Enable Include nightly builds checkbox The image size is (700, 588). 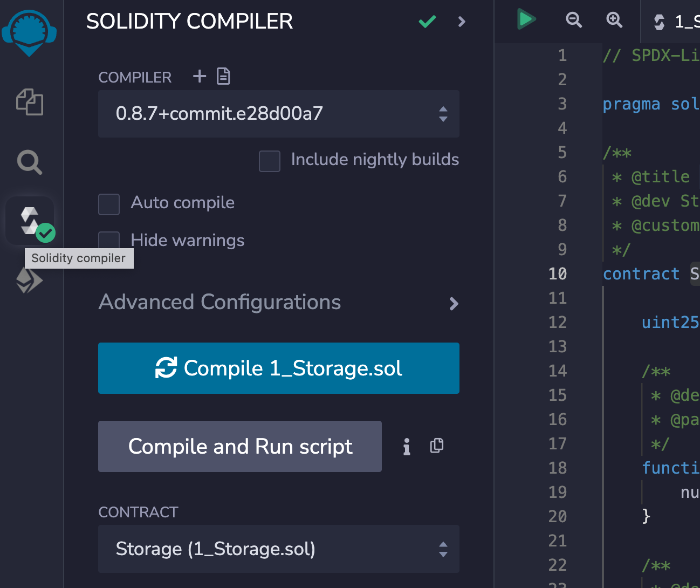click(270, 161)
